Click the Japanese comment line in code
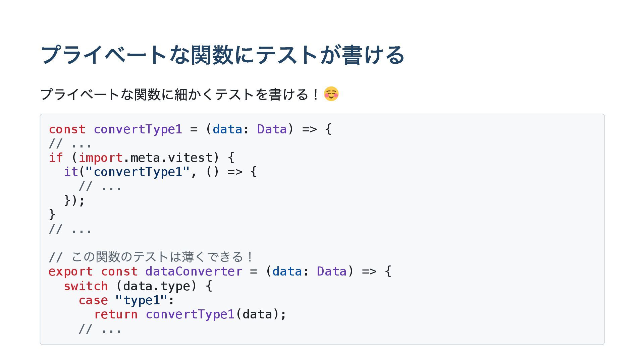This screenshot has height=362, width=644. pos(151,257)
